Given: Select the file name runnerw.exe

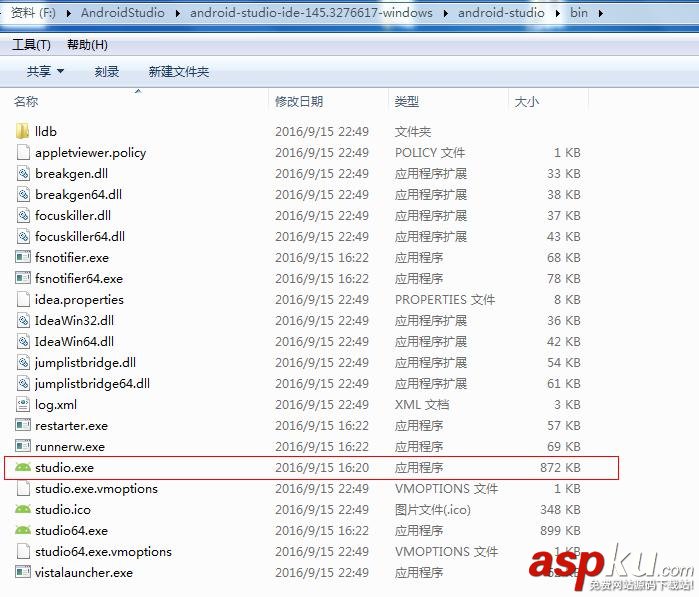Looking at the screenshot, I should (x=70, y=446).
